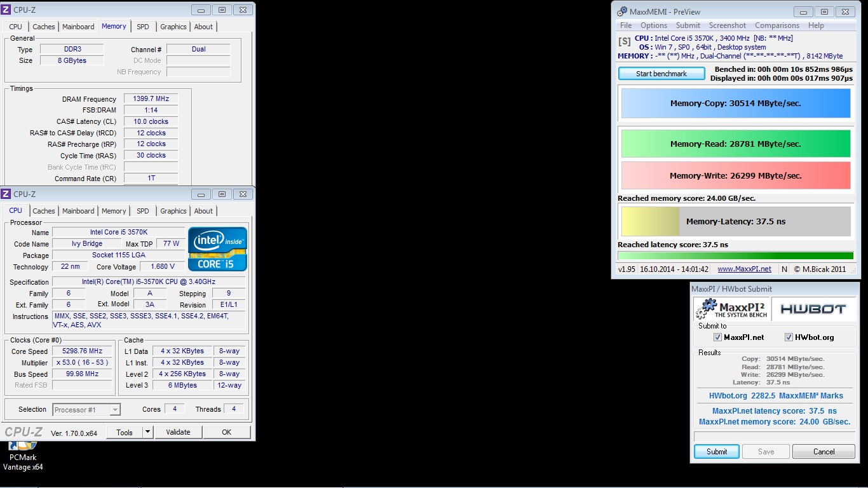Enable the MaxxPI.net submit checkbox
The image size is (868, 488).
[717, 337]
